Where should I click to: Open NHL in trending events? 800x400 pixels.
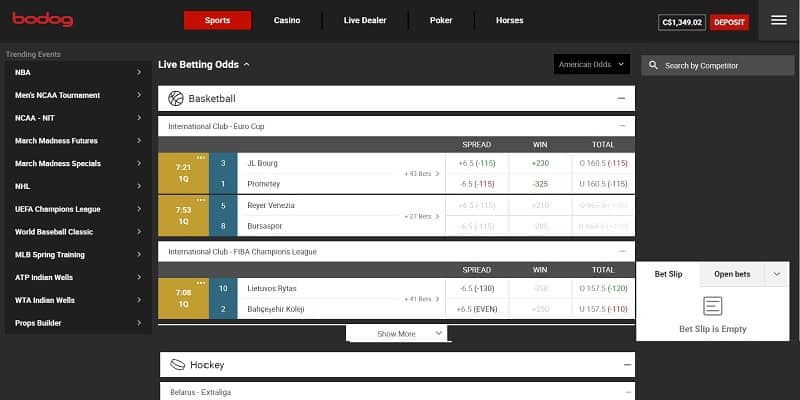pyautogui.click(x=78, y=186)
